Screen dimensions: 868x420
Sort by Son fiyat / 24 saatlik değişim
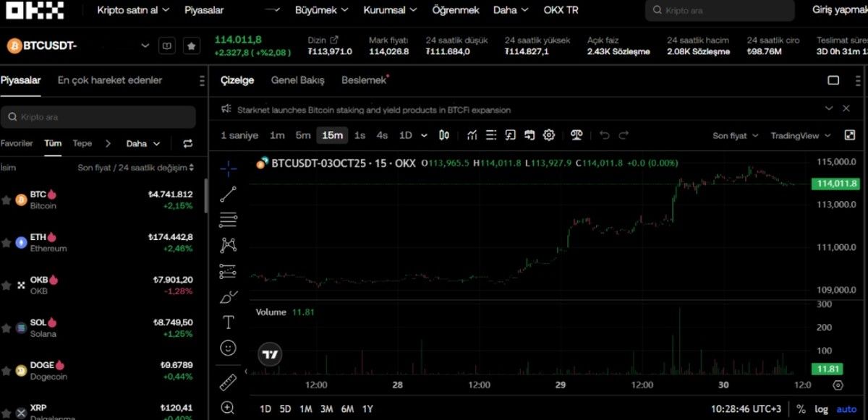(136, 168)
